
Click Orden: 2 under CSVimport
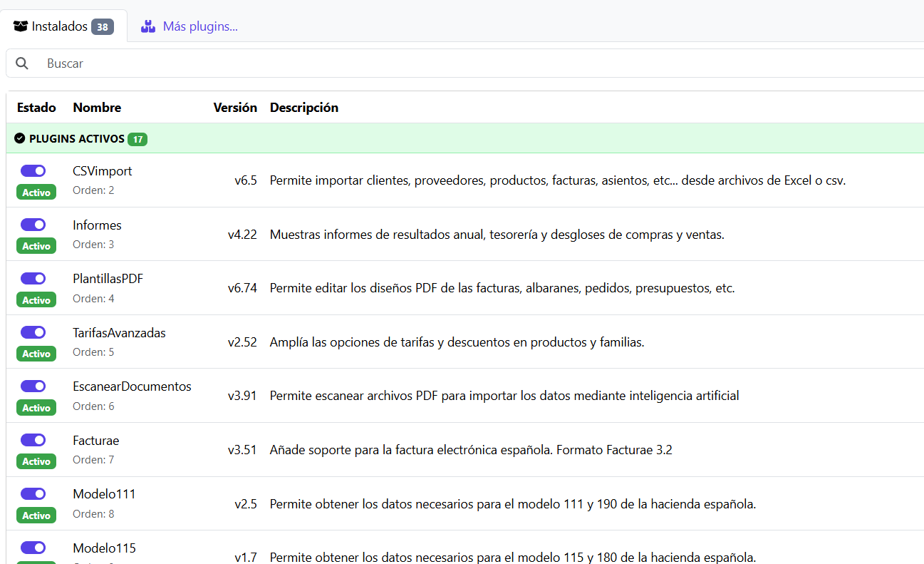click(x=93, y=190)
